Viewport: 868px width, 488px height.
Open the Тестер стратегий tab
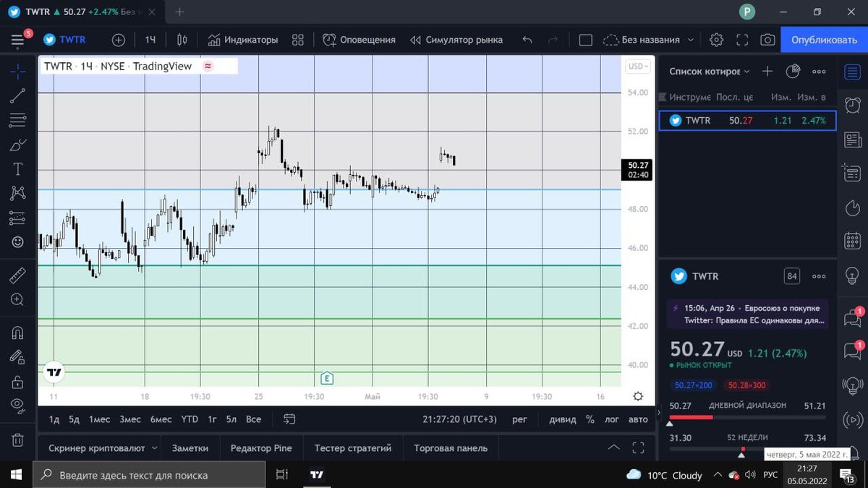(353, 448)
